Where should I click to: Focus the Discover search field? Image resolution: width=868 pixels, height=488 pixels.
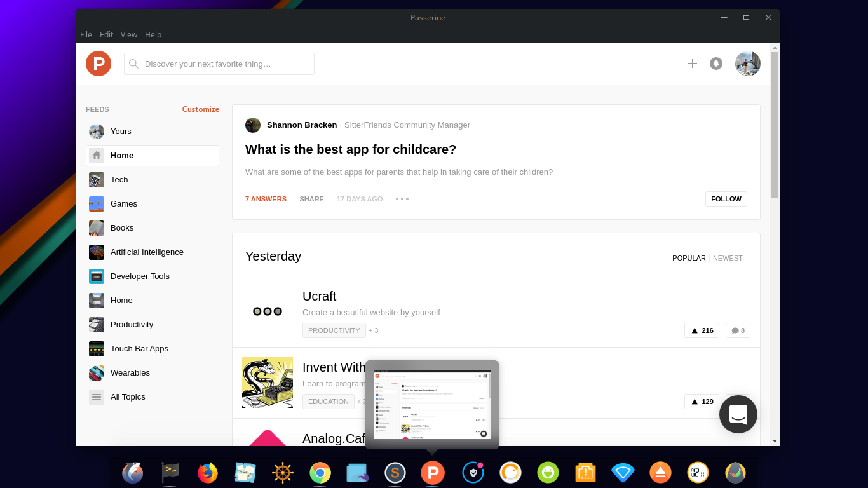219,64
